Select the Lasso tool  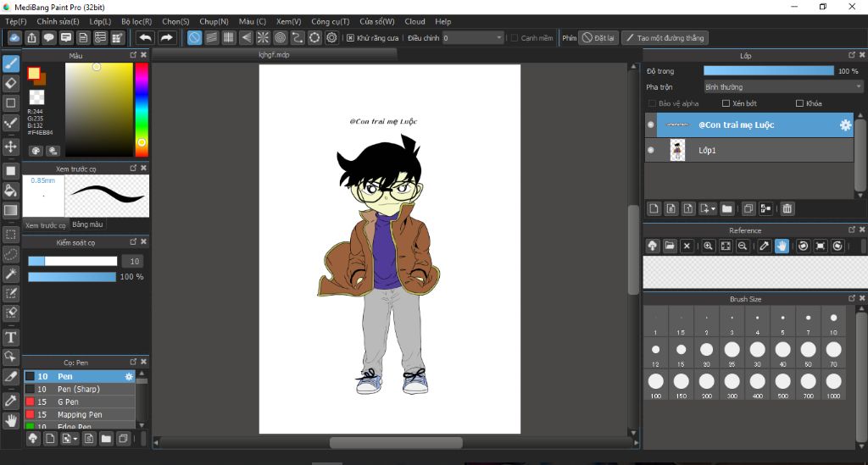(10, 254)
